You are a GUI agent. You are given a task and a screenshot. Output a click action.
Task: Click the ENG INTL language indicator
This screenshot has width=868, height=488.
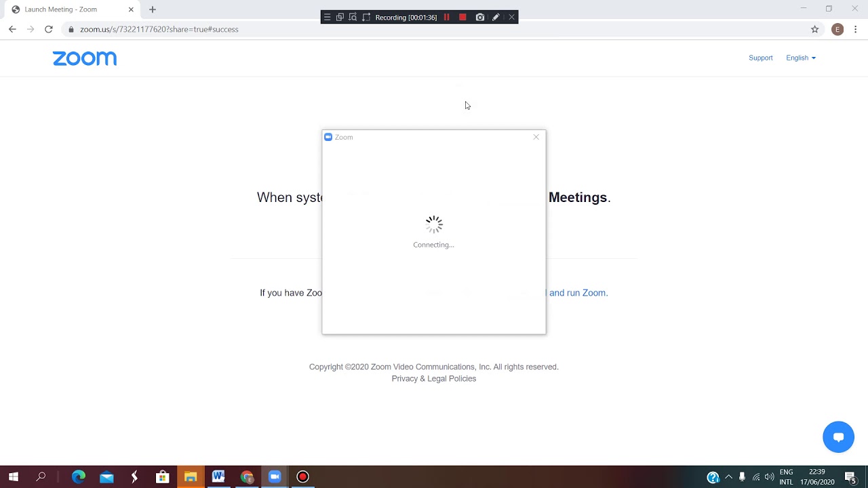pyautogui.click(x=787, y=477)
